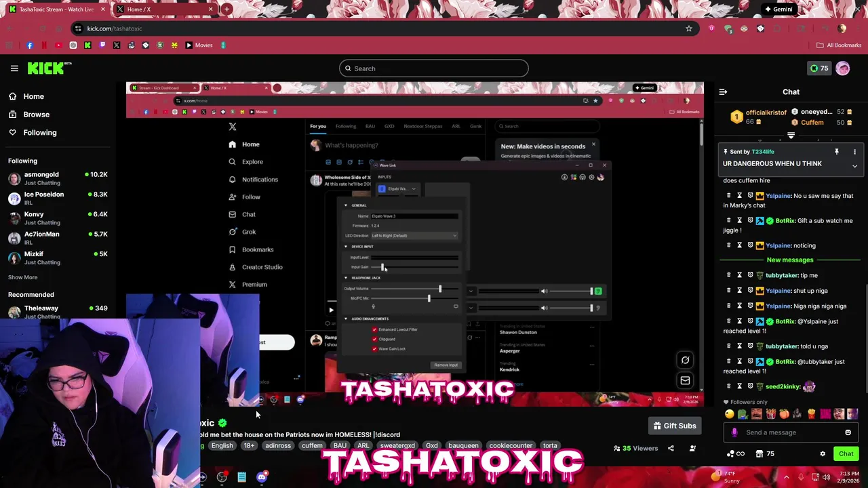Click the Kick logo
The image size is (868, 488).
click(49, 68)
